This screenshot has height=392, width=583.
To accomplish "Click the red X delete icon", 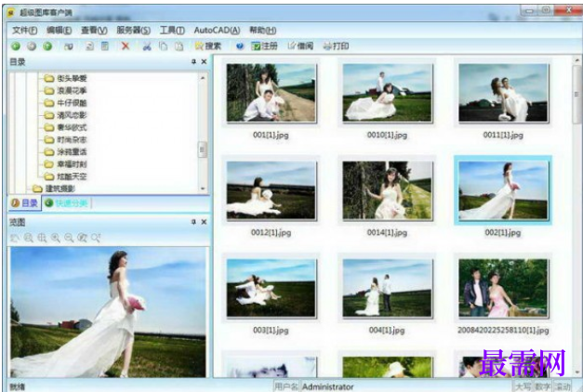I will pyautogui.click(x=126, y=46).
